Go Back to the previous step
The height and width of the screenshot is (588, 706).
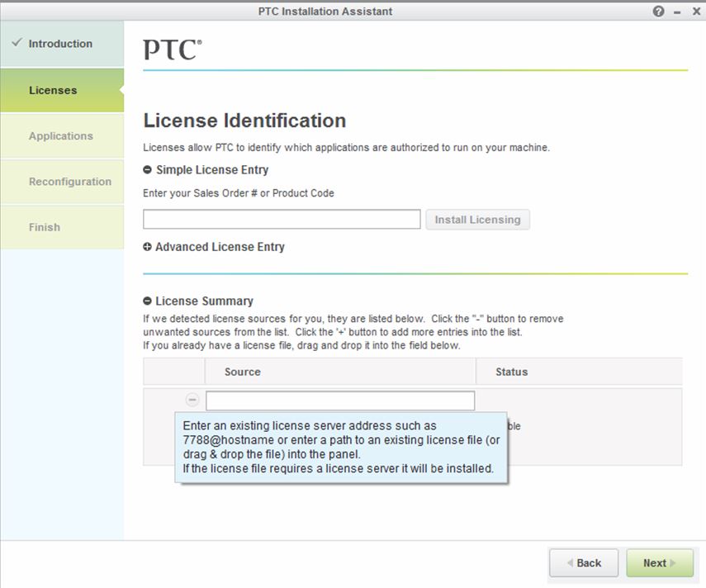pos(584,562)
